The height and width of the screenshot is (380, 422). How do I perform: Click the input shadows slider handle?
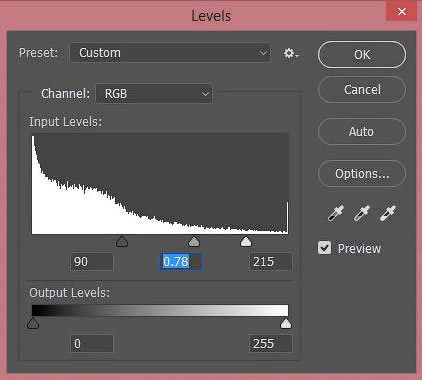point(122,241)
